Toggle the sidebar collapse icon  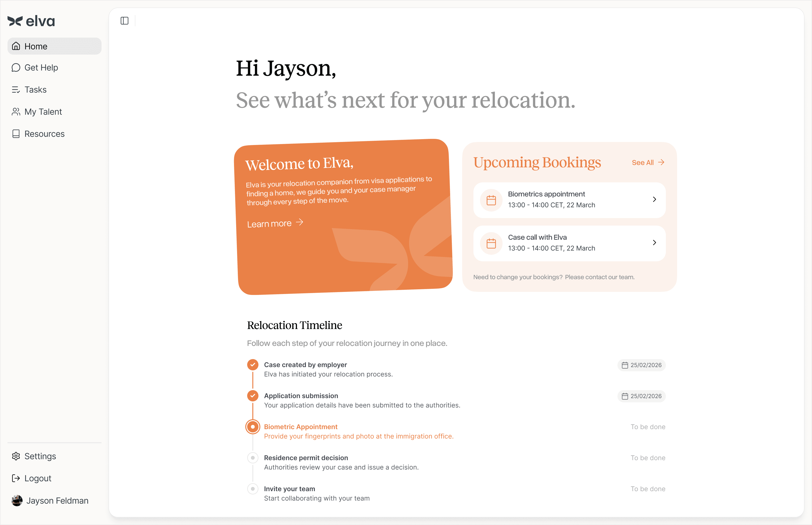tap(124, 21)
